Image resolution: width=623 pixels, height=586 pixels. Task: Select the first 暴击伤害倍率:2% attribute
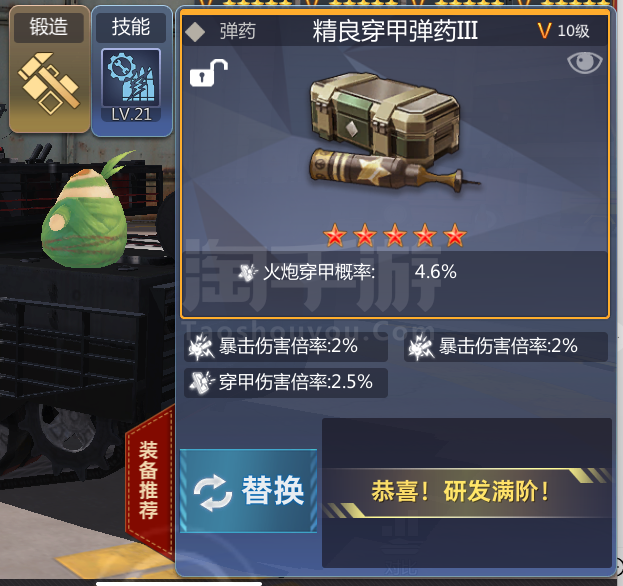(286, 346)
